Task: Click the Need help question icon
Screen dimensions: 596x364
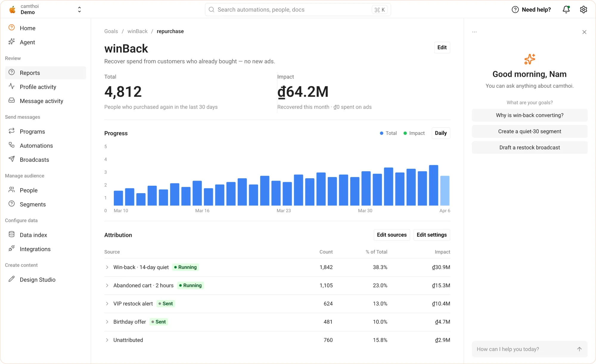Action: click(515, 10)
